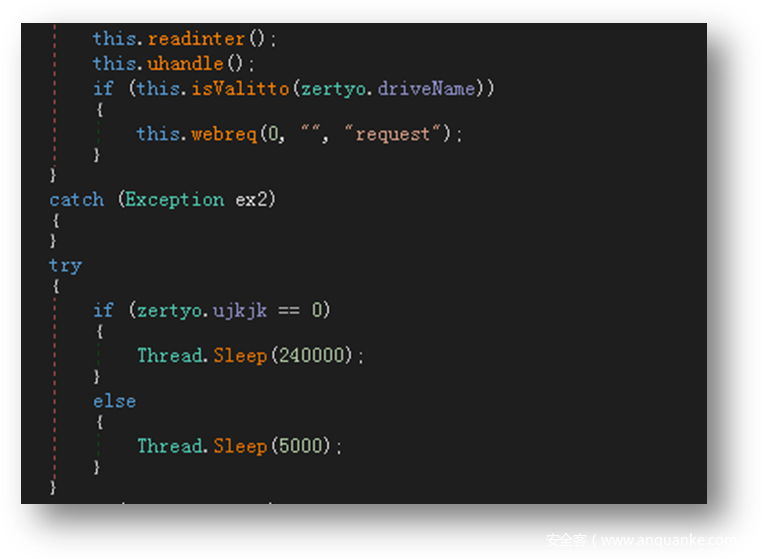Click the try keyword

pyautogui.click(x=65, y=266)
